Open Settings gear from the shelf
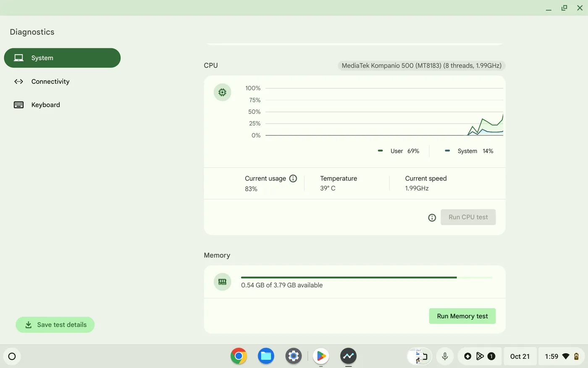 294,356
